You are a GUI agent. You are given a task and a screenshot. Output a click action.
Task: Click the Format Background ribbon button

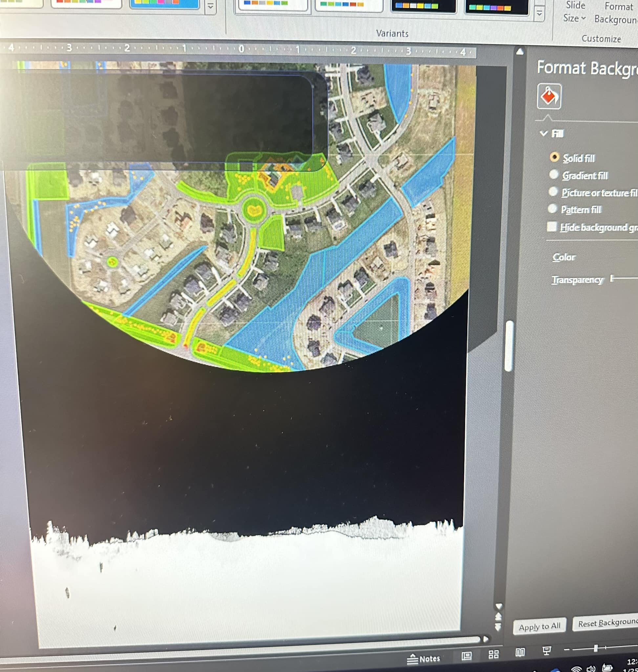coord(616,13)
